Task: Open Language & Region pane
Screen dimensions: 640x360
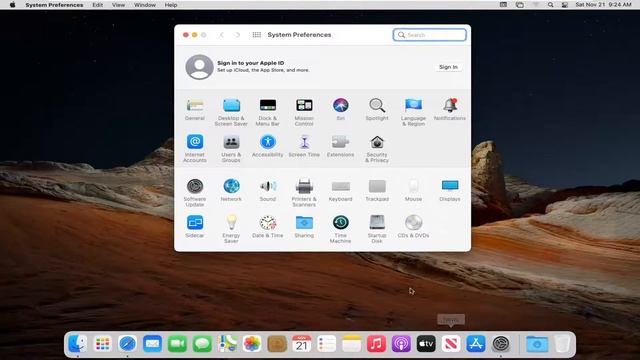Action: [413, 112]
